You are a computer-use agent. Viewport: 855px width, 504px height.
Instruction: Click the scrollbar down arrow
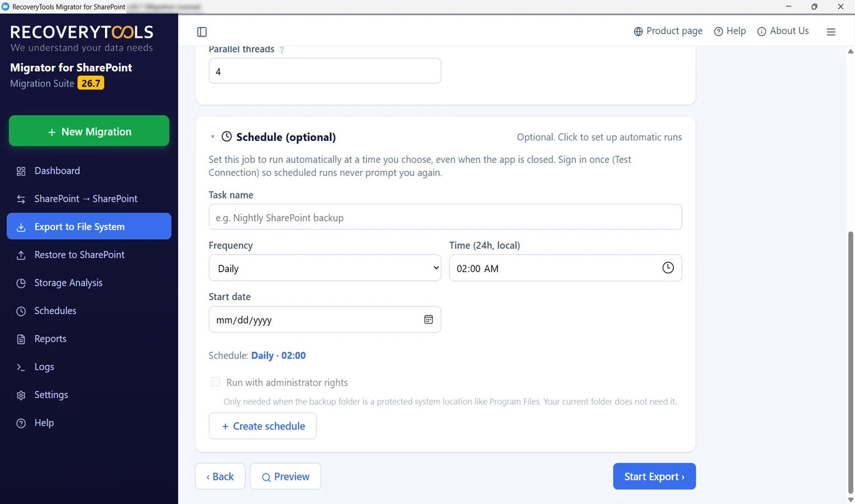851,500
